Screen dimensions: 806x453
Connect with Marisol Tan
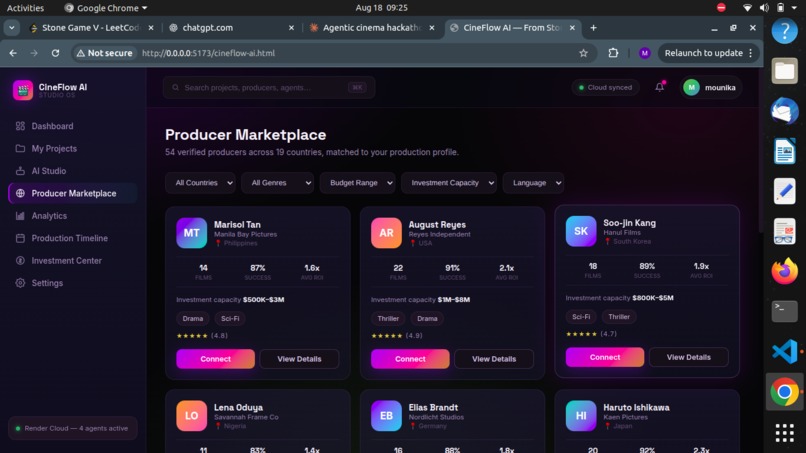pos(215,359)
